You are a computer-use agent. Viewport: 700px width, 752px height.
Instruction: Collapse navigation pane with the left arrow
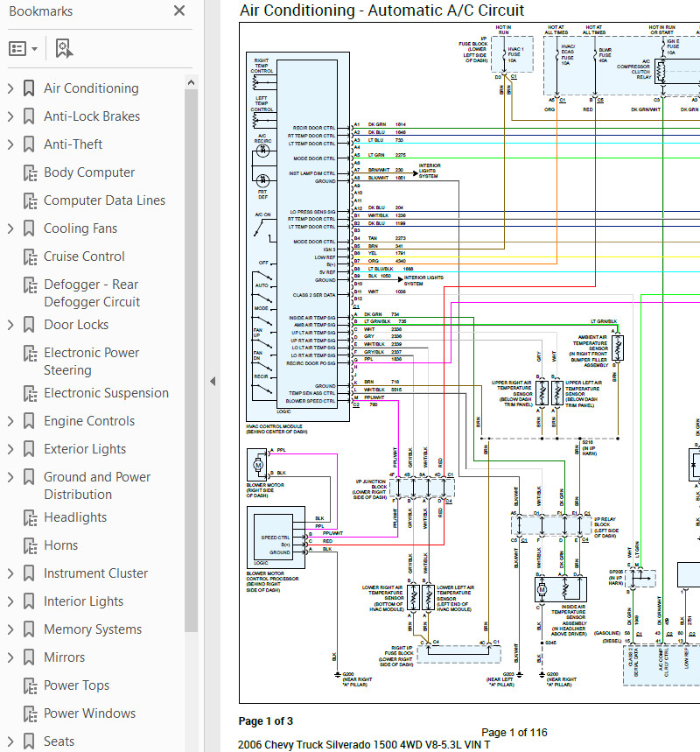point(213,382)
